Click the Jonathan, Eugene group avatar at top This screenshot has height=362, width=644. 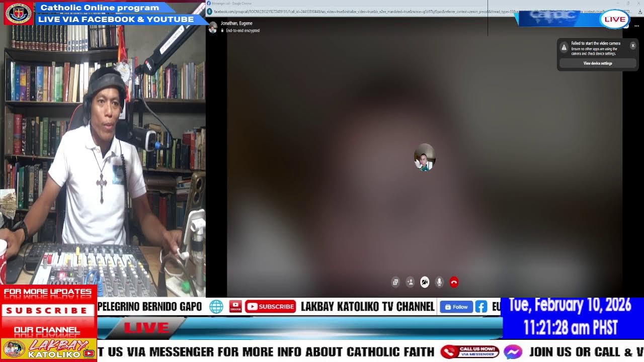[x=213, y=27]
